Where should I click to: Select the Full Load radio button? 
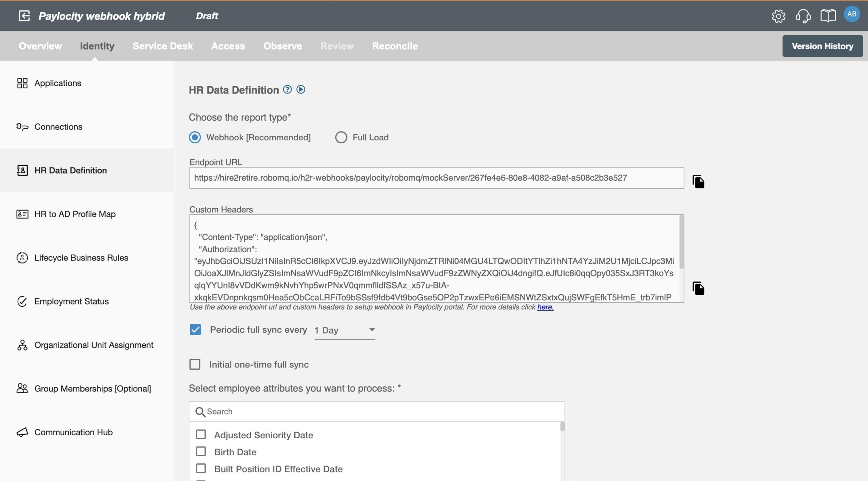tap(341, 137)
